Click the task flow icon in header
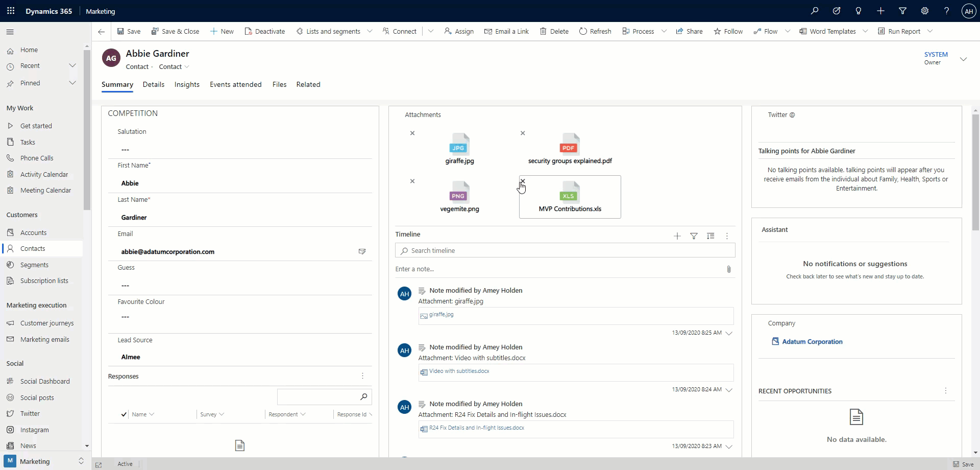Image resolution: width=980 pixels, height=470 pixels. coord(837,11)
